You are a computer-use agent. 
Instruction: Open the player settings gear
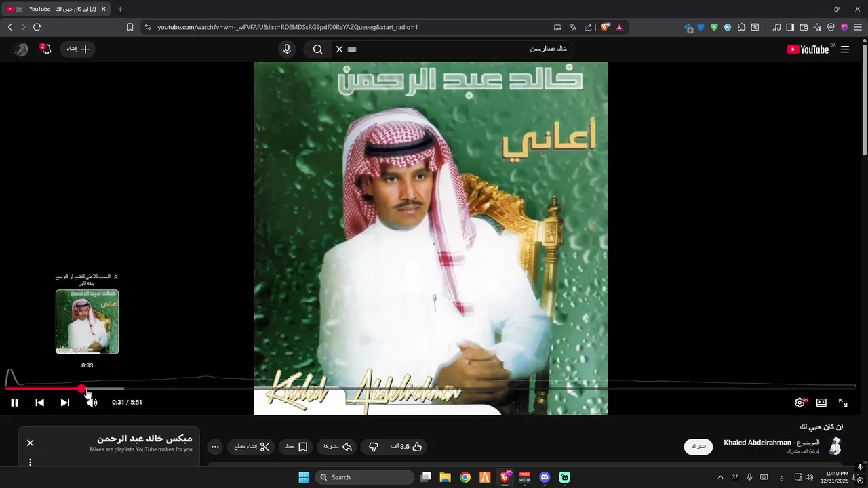pyautogui.click(x=800, y=403)
